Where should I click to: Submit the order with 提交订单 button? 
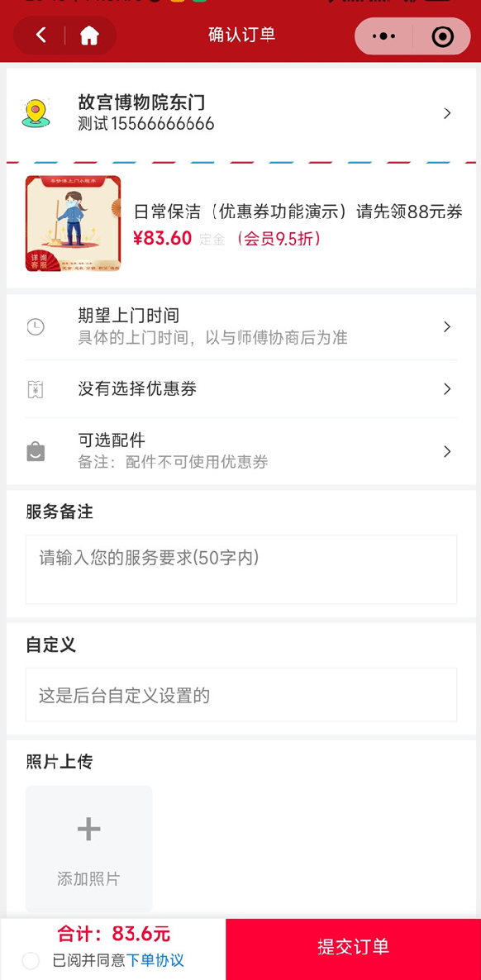[354, 949]
